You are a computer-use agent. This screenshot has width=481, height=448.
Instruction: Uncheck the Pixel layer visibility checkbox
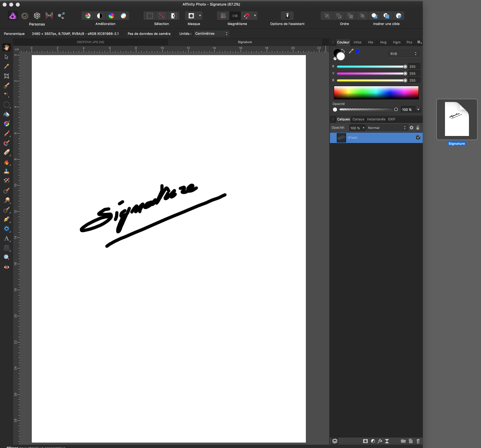(x=418, y=137)
